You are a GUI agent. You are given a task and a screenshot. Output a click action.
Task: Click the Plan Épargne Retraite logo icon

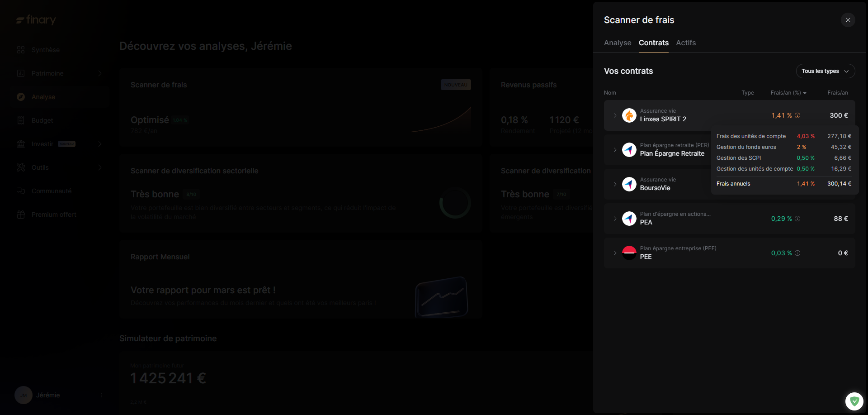click(x=629, y=150)
